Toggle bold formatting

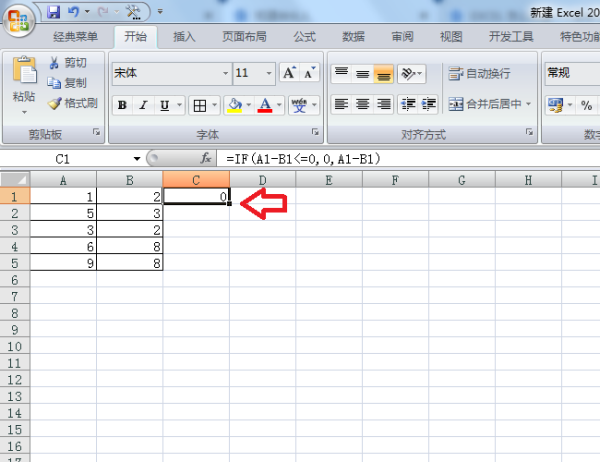(122, 105)
